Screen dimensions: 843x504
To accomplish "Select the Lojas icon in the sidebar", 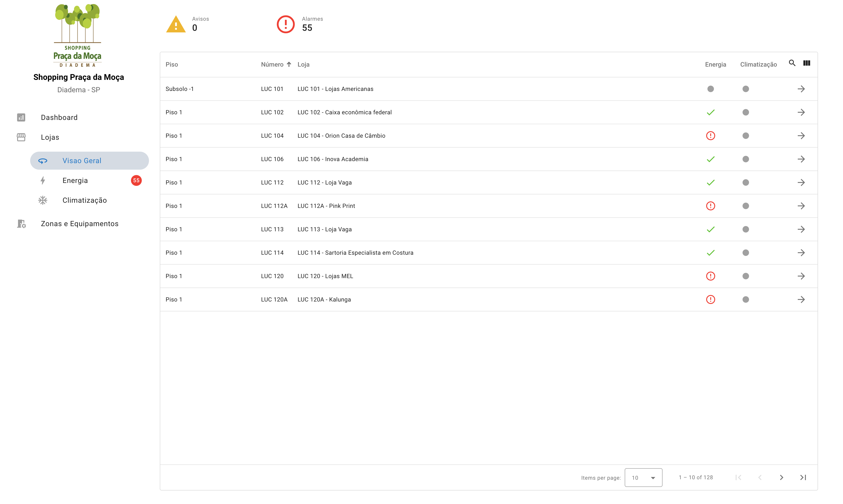I will pos(21,137).
